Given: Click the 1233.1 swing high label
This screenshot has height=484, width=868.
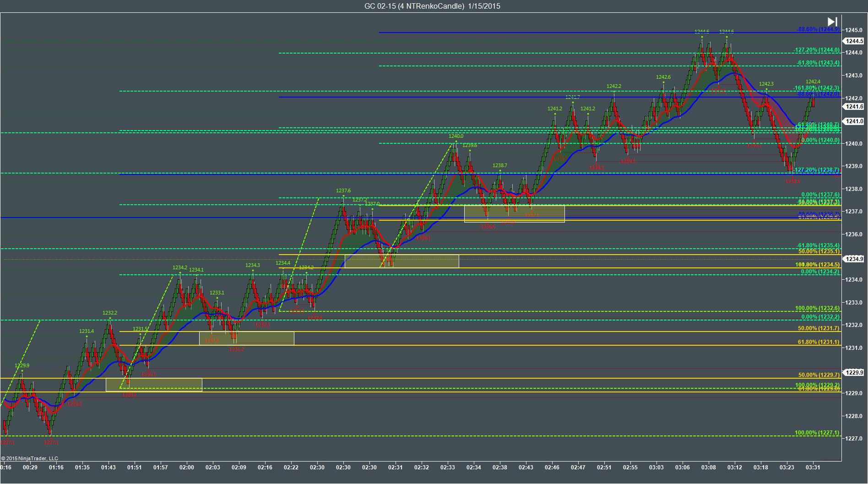Looking at the screenshot, I should coord(217,293).
